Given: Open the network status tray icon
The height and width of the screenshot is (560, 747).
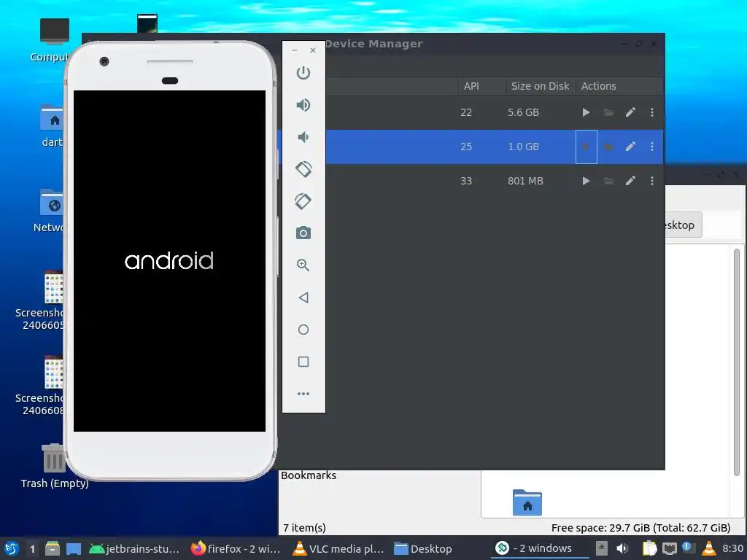Looking at the screenshot, I should pyautogui.click(x=670, y=548).
